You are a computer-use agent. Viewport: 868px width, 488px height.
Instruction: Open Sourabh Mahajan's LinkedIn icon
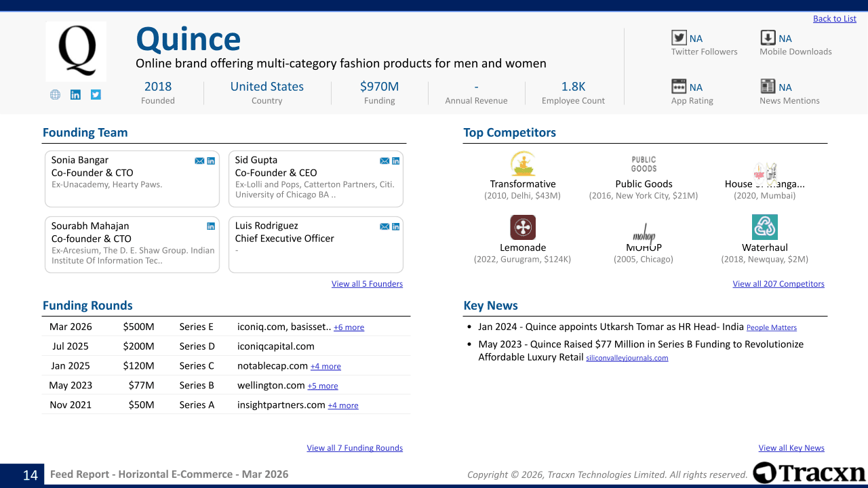211,226
